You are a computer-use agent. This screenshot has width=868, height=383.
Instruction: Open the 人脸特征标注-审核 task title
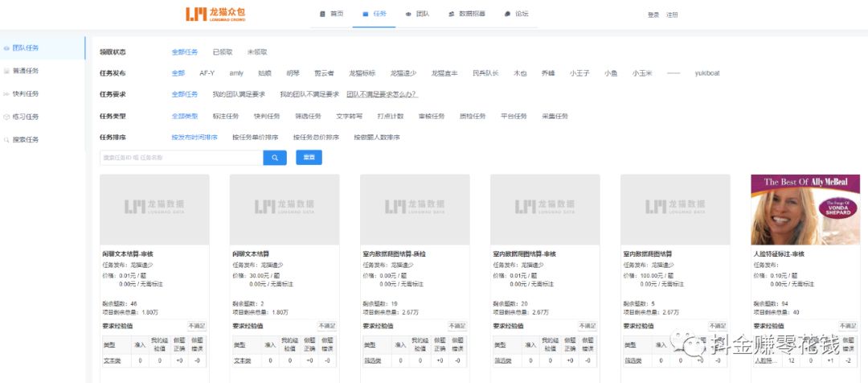(x=779, y=254)
